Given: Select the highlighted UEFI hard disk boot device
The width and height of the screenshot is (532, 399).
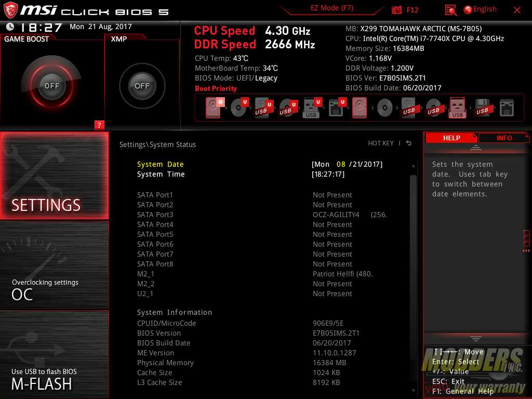Looking at the screenshot, I should pyautogui.click(x=214, y=108).
